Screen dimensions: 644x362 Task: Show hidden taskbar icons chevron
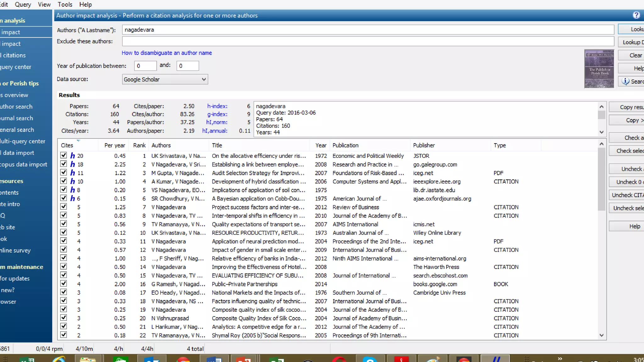(560, 359)
